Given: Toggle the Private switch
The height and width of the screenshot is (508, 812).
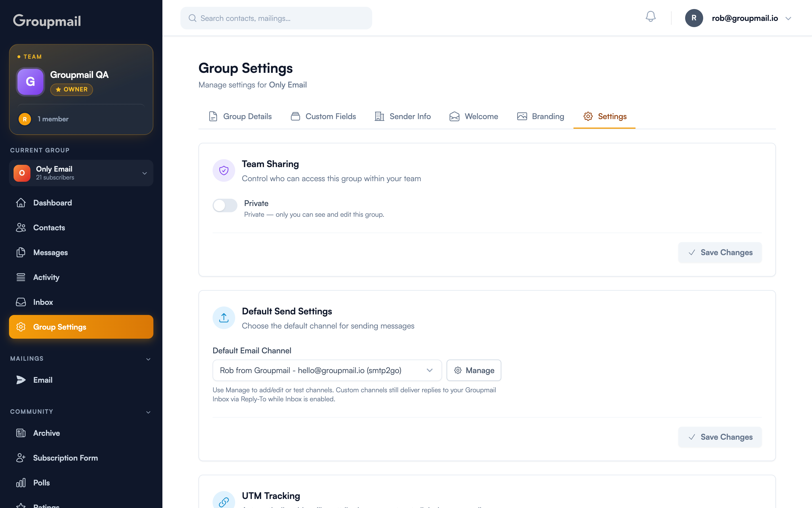Looking at the screenshot, I should [x=225, y=205].
